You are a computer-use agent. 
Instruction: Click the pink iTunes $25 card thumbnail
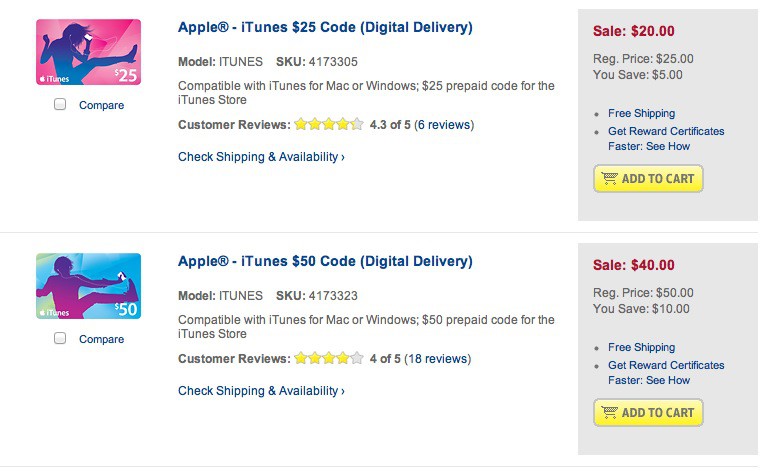click(88, 52)
